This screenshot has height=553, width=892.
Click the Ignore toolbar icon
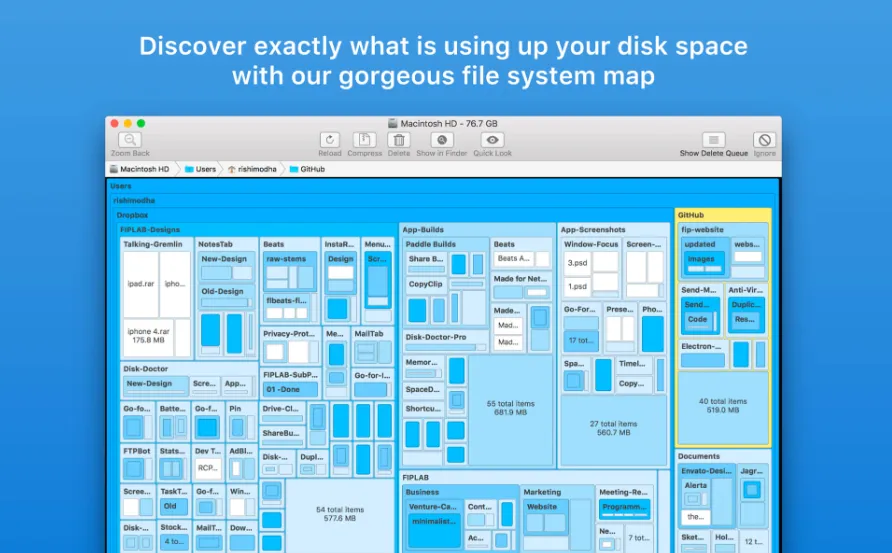point(765,140)
